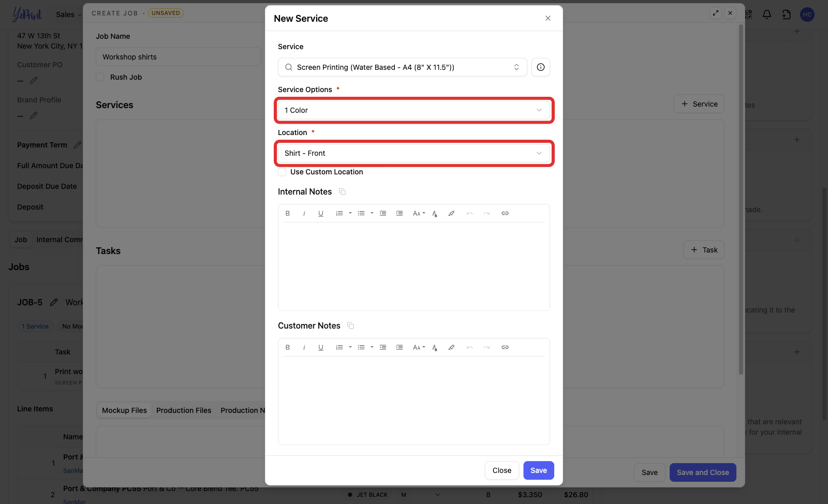The width and height of the screenshot is (828, 504).
Task: Decrease indent in Internal Notes toolbar
Action: point(383,213)
